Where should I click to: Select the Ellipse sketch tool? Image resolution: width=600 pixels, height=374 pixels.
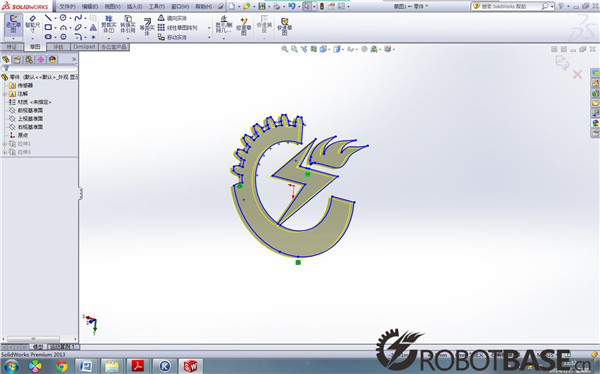[78, 28]
